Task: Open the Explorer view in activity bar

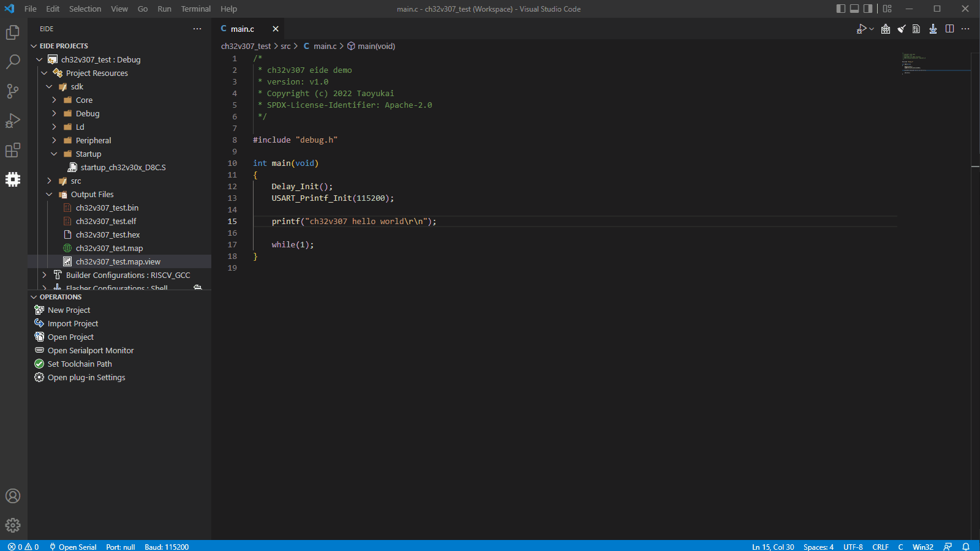Action: pos(13,32)
